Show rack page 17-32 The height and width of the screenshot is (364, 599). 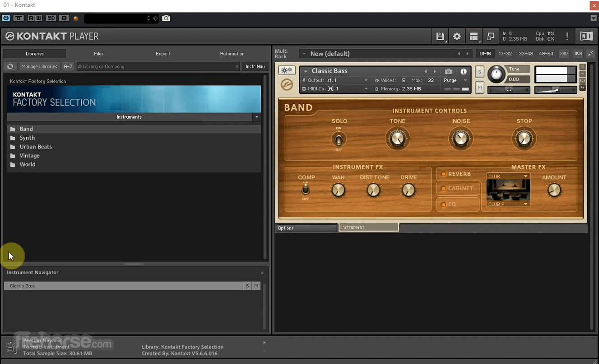coord(505,54)
